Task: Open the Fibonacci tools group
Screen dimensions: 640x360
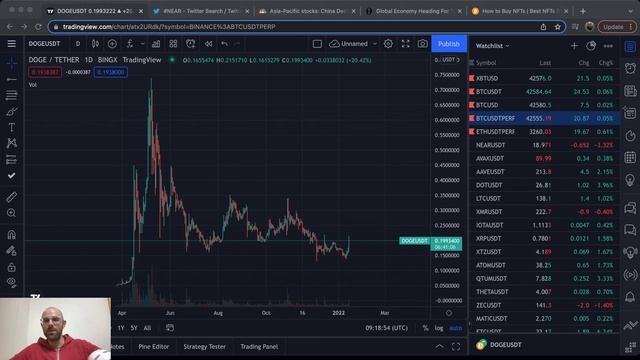Action: click(x=11, y=95)
